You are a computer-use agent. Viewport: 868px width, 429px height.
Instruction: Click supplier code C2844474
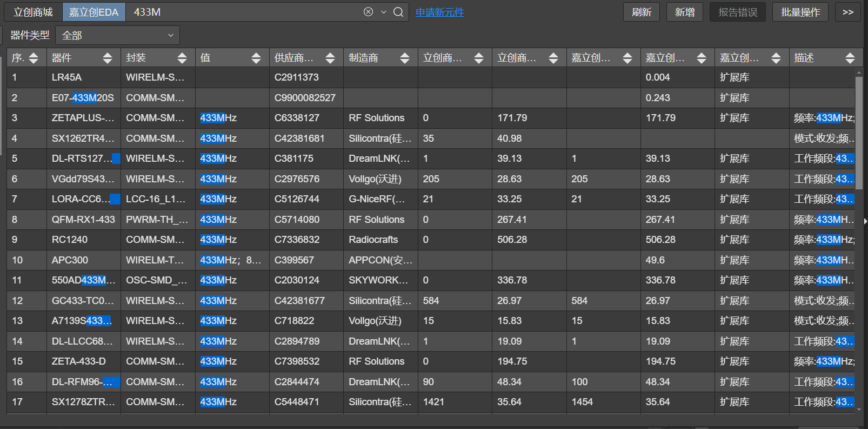pos(297,382)
